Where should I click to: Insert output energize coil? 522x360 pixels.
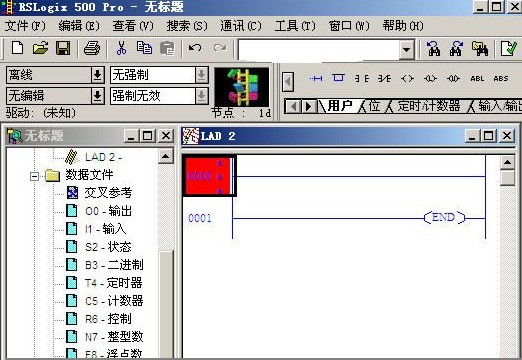click(407, 79)
